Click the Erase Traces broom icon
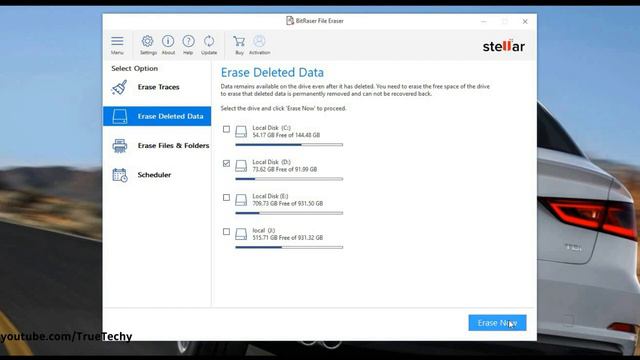 (120, 87)
